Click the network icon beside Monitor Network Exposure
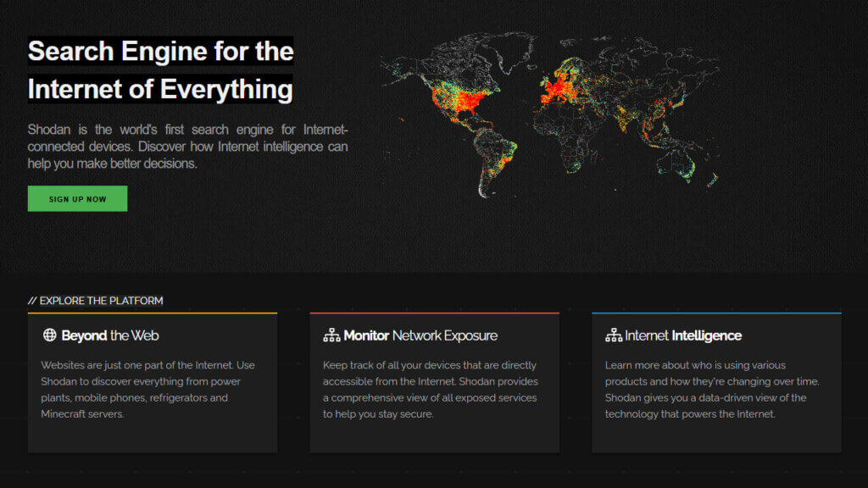This screenshot has height=488, width=868. point(331,335)
